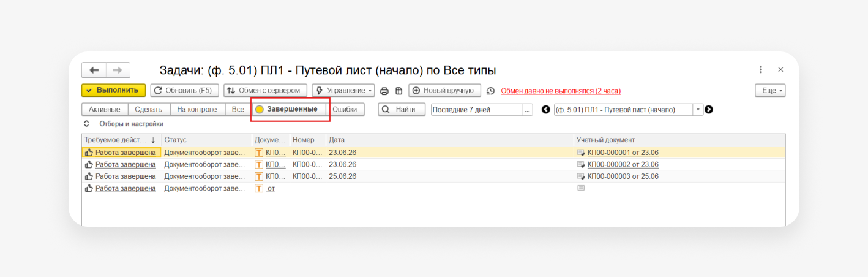The width and height of the screenshot is (868, 277).
Task: Open period chooser ellipsis button
Action: pos(528,110)
